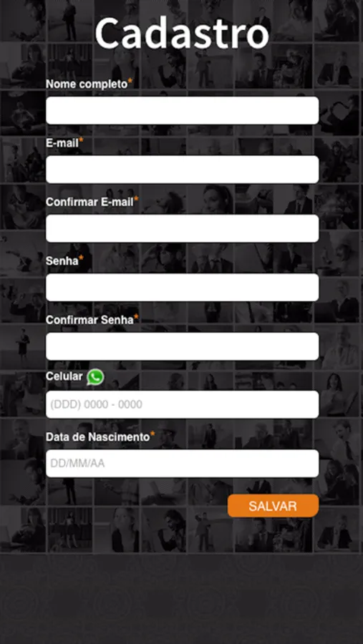This screenshot has height=644, width=363.
Task: Click the Confirmar Senha input
Action: click(182, 346)
